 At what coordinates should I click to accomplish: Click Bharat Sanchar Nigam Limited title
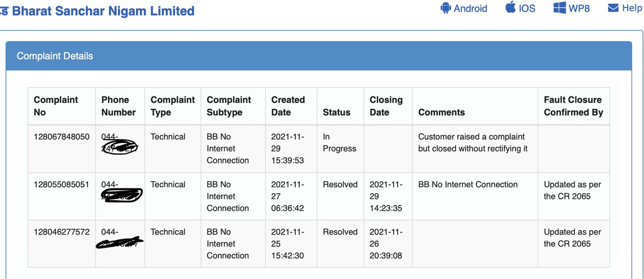point(103,11)
